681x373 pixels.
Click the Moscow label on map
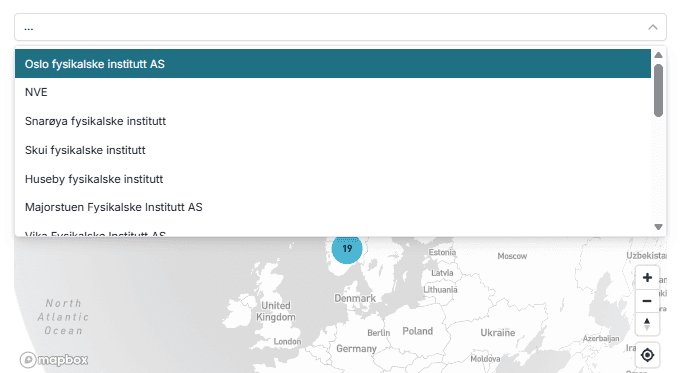512,256
